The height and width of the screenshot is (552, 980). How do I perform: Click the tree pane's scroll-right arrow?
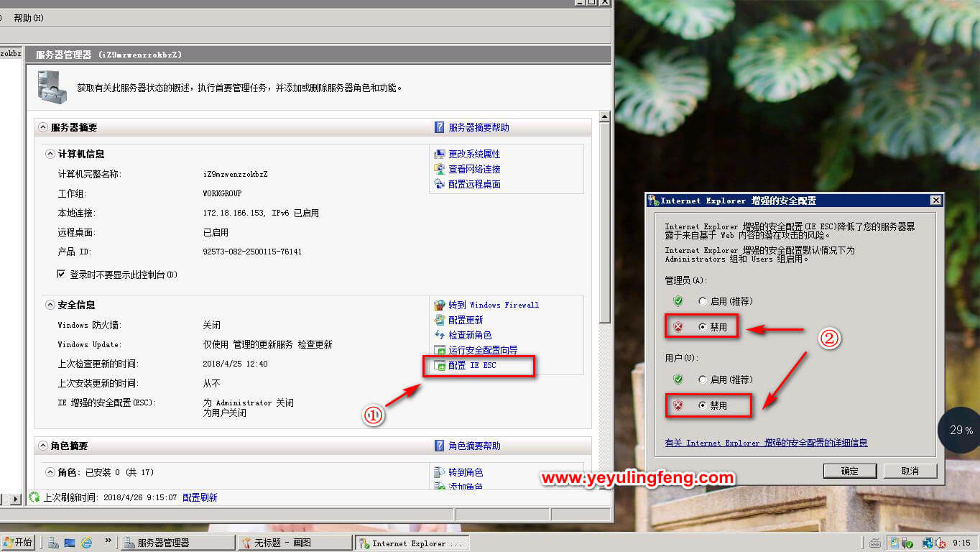(16, 498)
